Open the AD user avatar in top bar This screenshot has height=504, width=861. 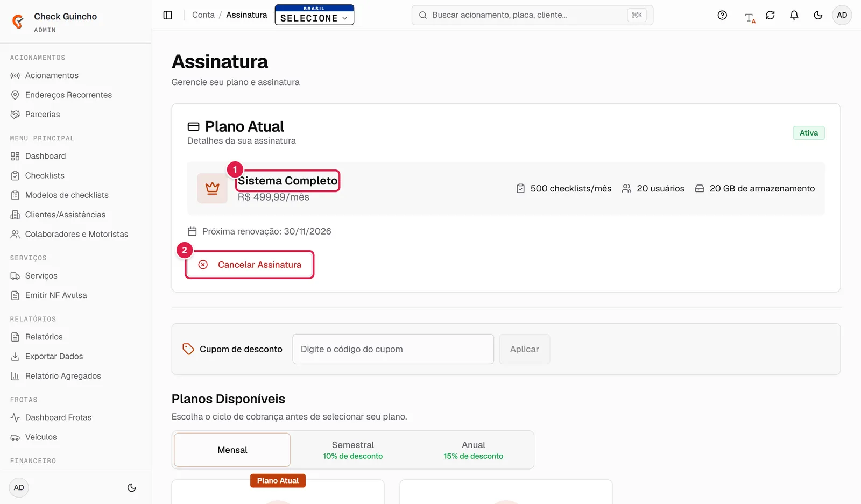pyautogui.click(x=842, y=15)
